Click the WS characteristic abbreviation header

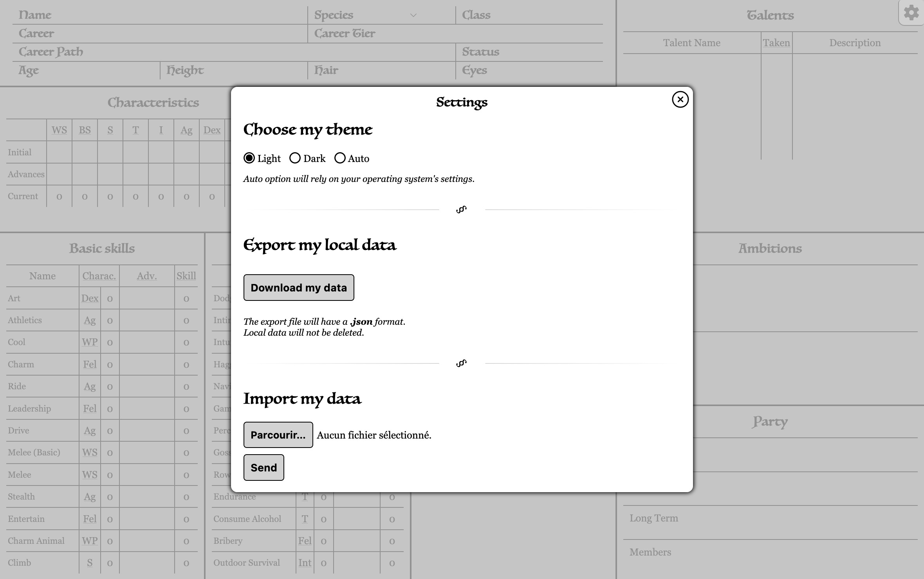click(59, 130)
